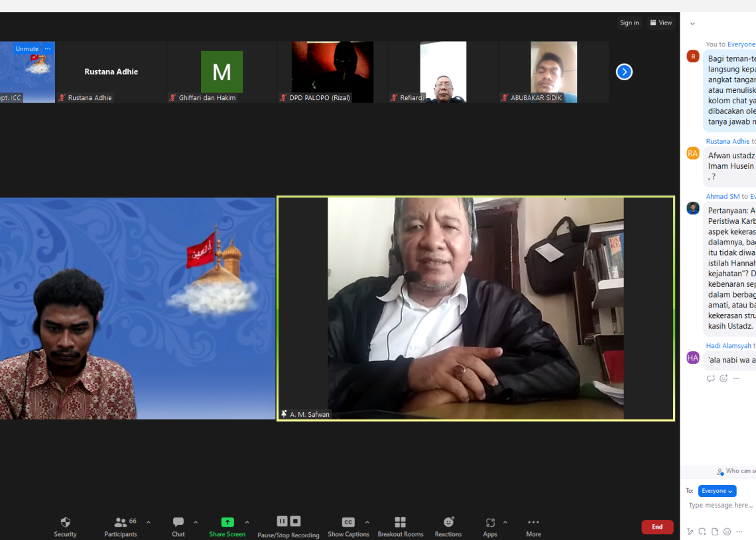Collapse chat panel using top chevron

click(x=692, y=24)
